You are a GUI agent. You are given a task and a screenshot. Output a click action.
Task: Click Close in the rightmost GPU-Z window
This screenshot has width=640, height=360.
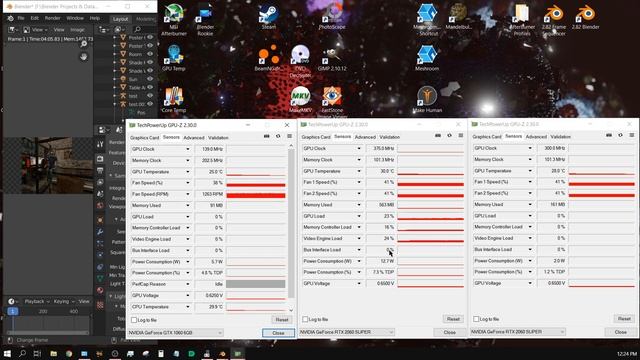coord(620,332)
